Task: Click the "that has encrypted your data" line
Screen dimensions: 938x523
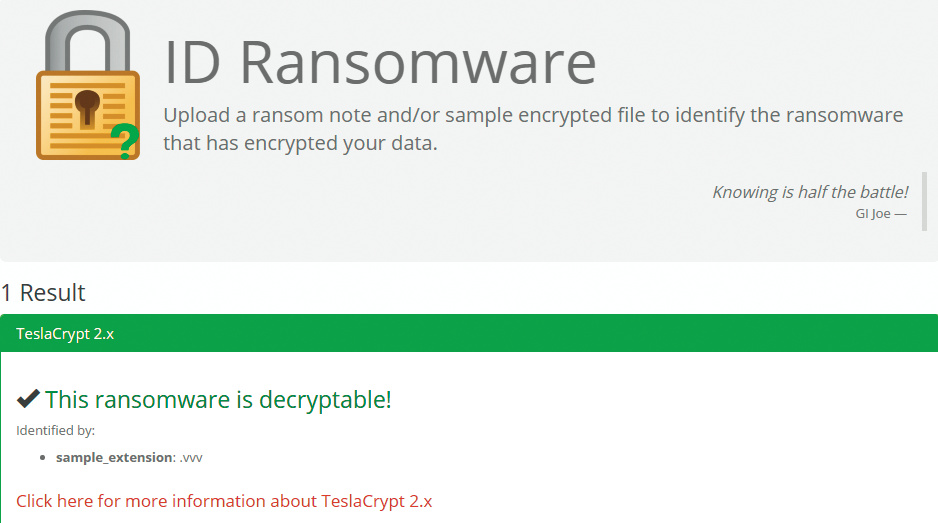Action: (300, 143)
